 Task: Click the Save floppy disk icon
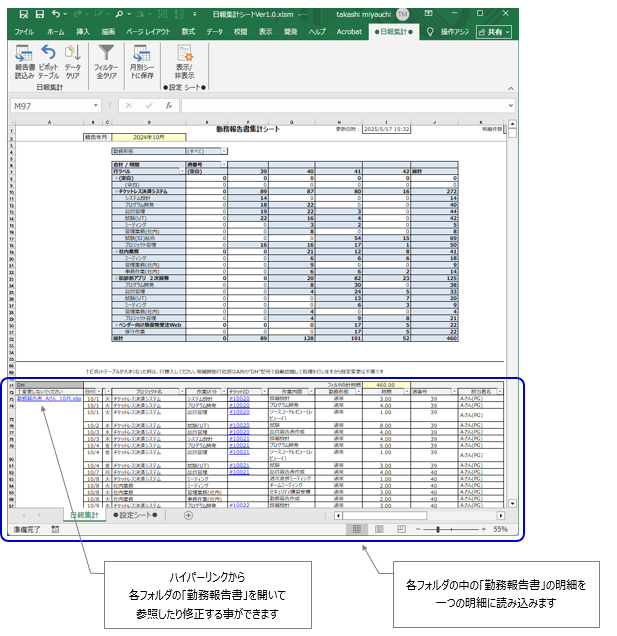point(40,15)
